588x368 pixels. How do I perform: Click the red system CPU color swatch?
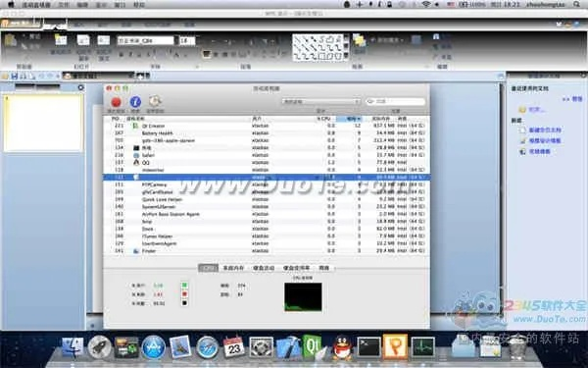[184, 294]
